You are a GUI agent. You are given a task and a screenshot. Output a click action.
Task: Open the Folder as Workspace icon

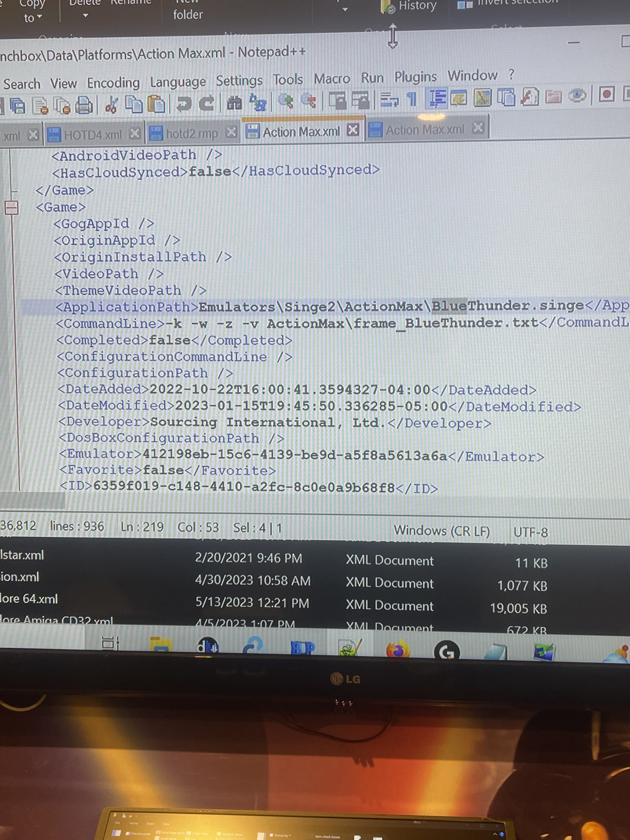point(553,96)
